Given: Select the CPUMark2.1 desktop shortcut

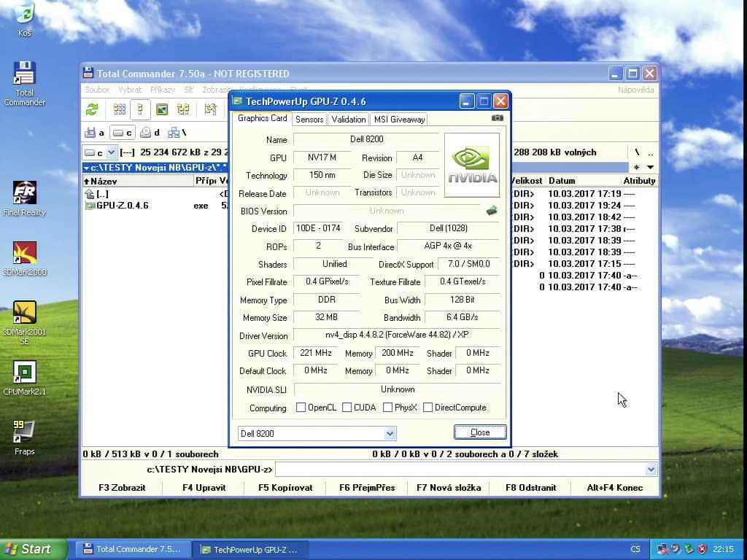Looking at the screenshot, I should tap(24, 378).
